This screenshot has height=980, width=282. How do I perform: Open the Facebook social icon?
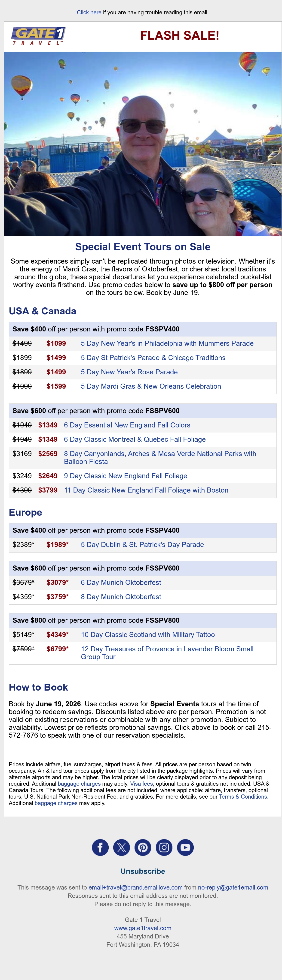click(100, 847)
